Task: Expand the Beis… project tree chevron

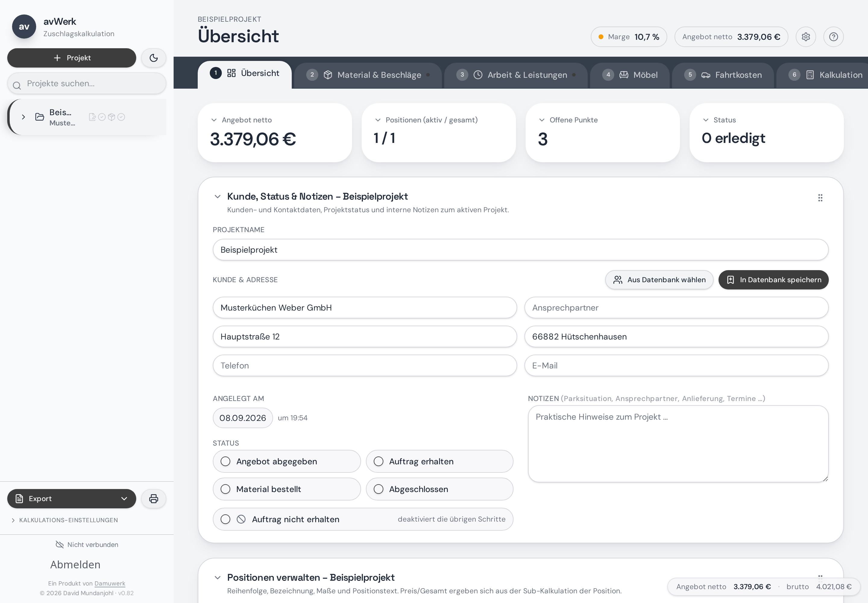Action: (x=24, y=117)
